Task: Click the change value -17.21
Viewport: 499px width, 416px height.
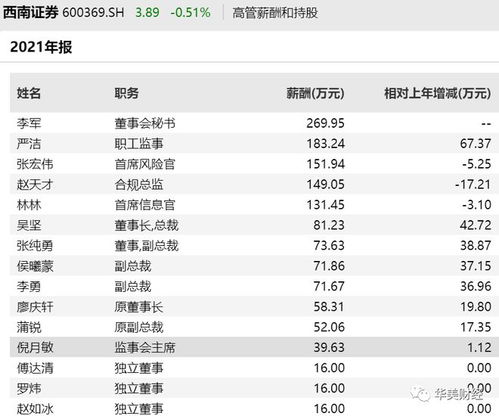Action: click(473, 184)
